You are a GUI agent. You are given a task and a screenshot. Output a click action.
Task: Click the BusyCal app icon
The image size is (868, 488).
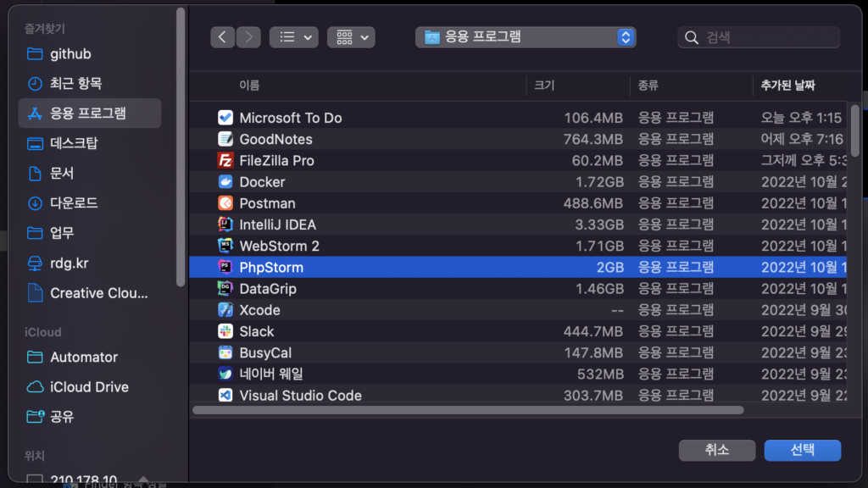point(225,352)
